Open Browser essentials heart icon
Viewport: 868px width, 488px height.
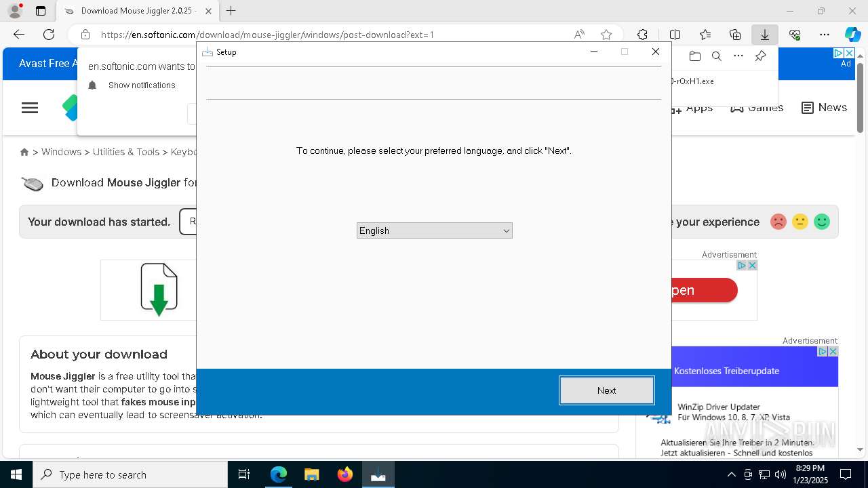[x=795, y=35]
